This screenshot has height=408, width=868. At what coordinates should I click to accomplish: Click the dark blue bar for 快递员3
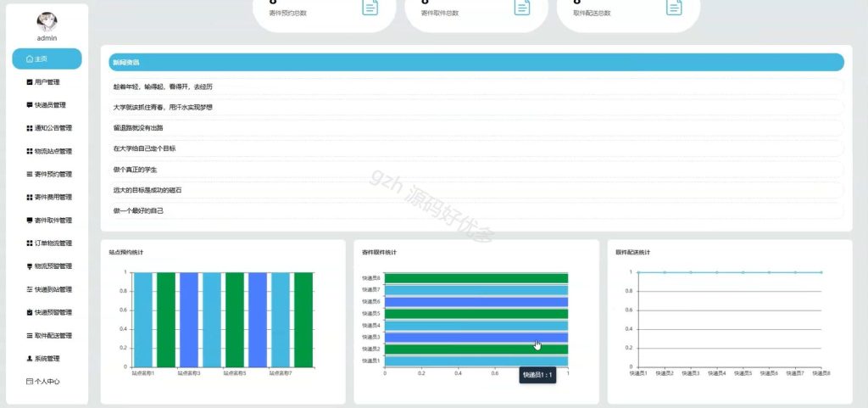(x=476, y=337)
